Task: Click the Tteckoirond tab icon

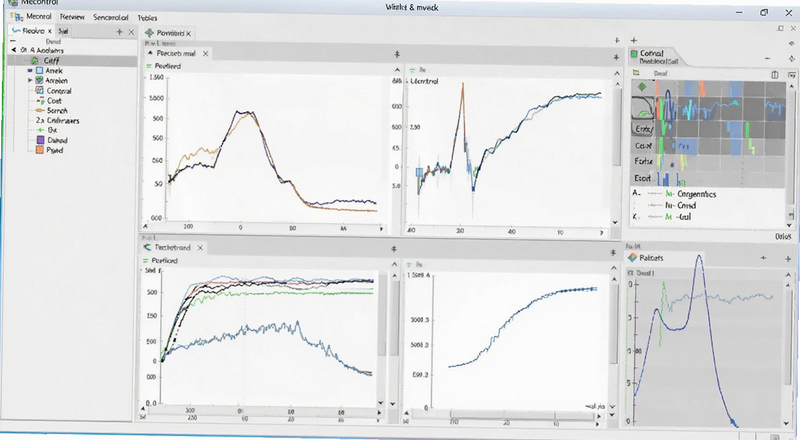Action: (x=148, y=247)
